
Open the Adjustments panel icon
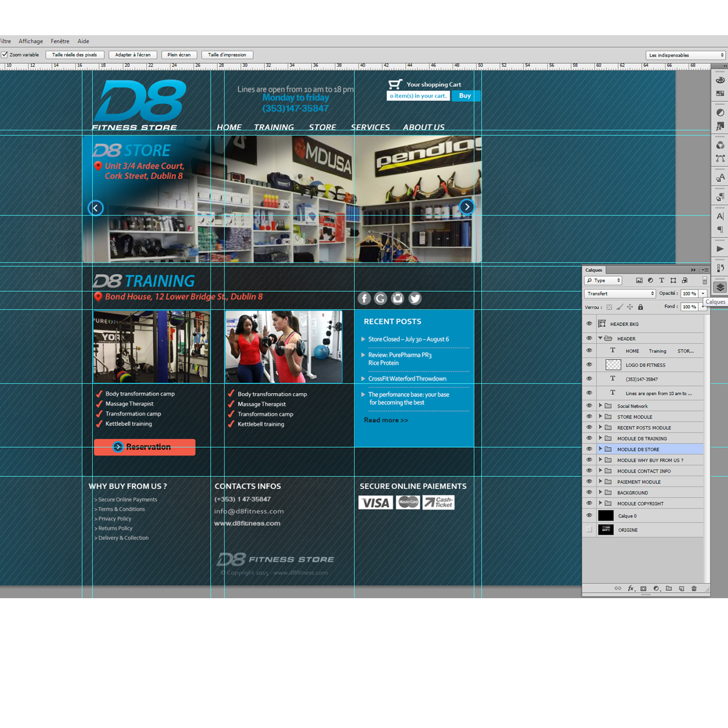720,113
